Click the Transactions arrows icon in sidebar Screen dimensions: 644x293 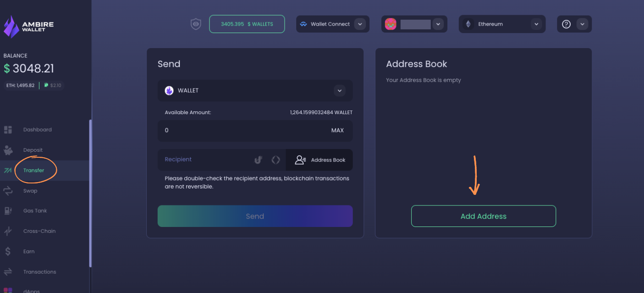(x=8, y=271)
